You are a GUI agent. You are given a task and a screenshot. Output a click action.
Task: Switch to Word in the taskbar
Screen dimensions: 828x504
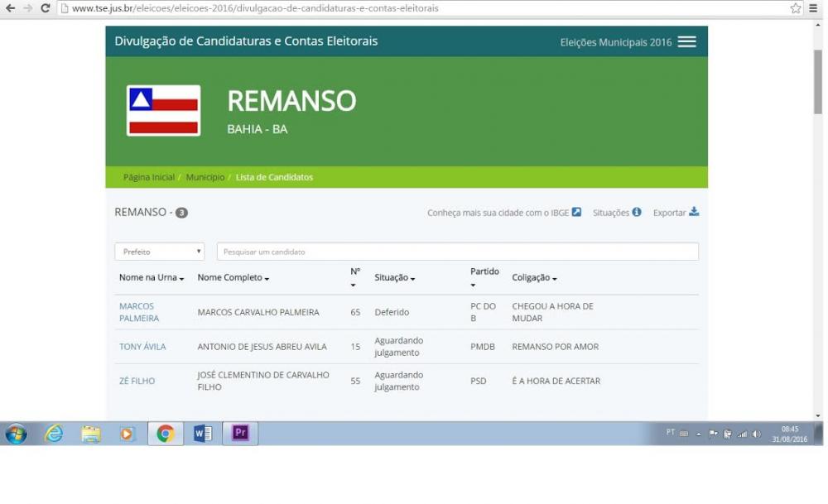pos(203,433)
